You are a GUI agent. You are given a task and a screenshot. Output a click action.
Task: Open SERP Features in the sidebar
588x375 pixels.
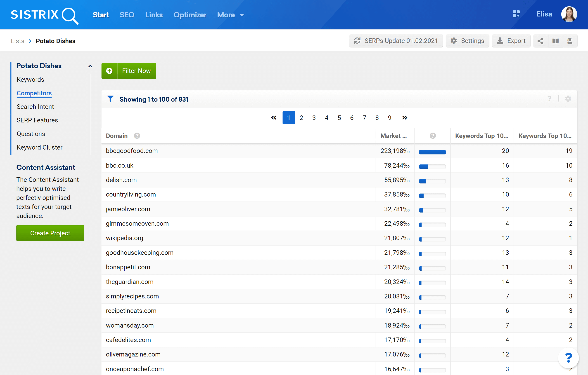[37, 120]
